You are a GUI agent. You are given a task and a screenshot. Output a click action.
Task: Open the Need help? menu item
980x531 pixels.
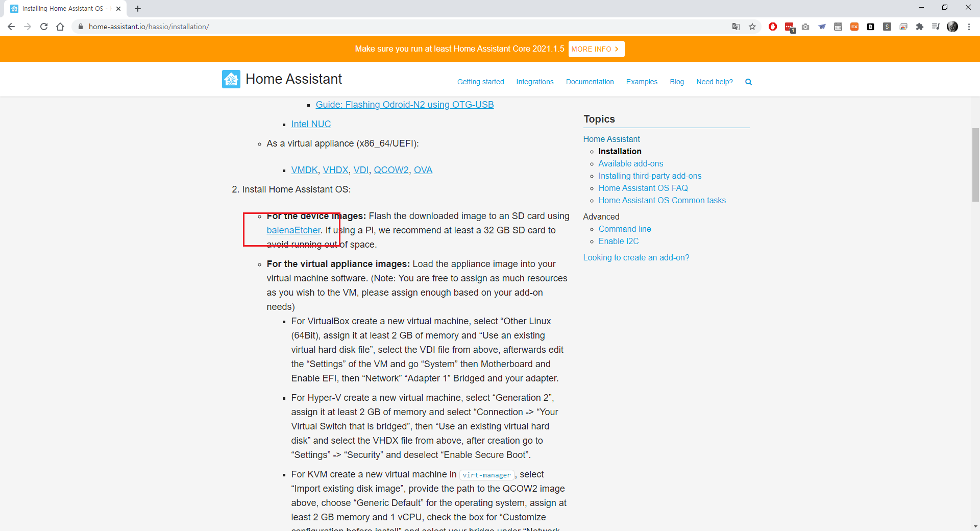coord(715,82)
